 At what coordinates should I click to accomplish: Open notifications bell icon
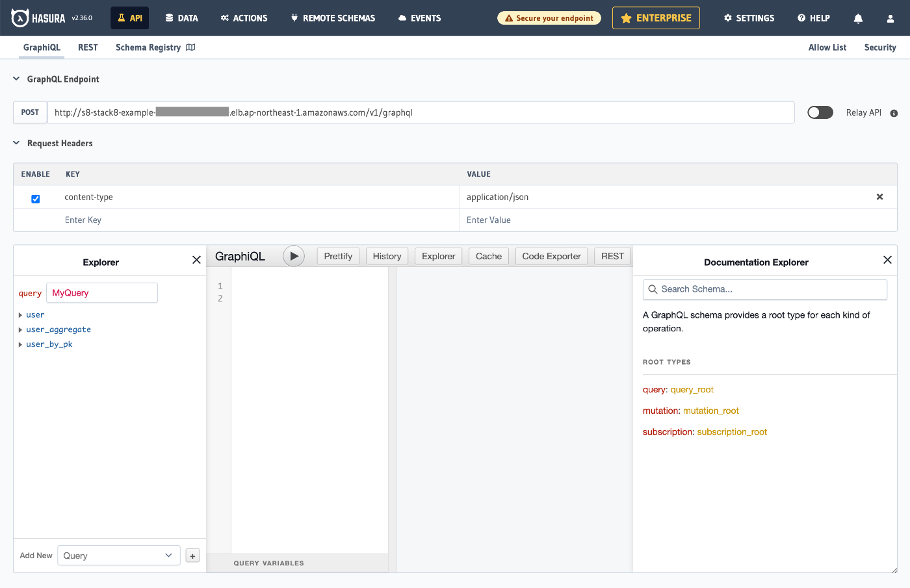[x=858, y=18]
